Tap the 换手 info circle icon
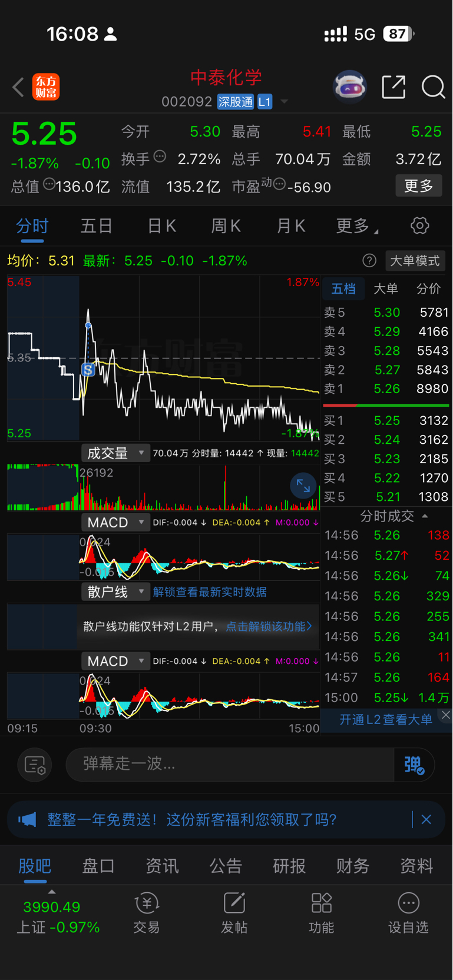Viewport: 453px width, 980px height. [x=160, y=157]
